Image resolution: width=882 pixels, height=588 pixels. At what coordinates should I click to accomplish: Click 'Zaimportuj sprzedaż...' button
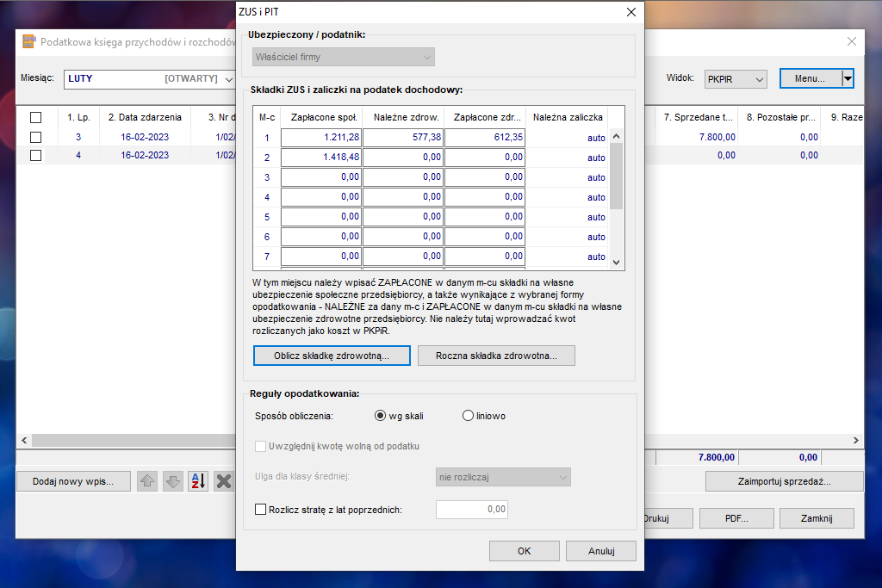[784, 482]
